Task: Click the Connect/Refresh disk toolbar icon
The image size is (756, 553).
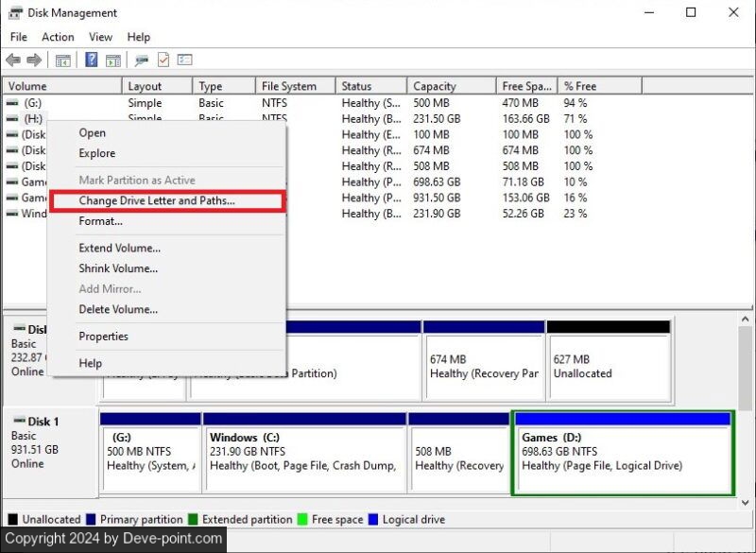Action: (142, 60)
